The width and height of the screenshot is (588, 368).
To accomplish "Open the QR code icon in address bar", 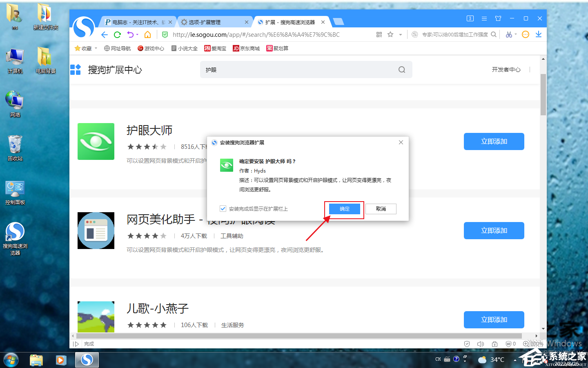I will coord(379,35).
